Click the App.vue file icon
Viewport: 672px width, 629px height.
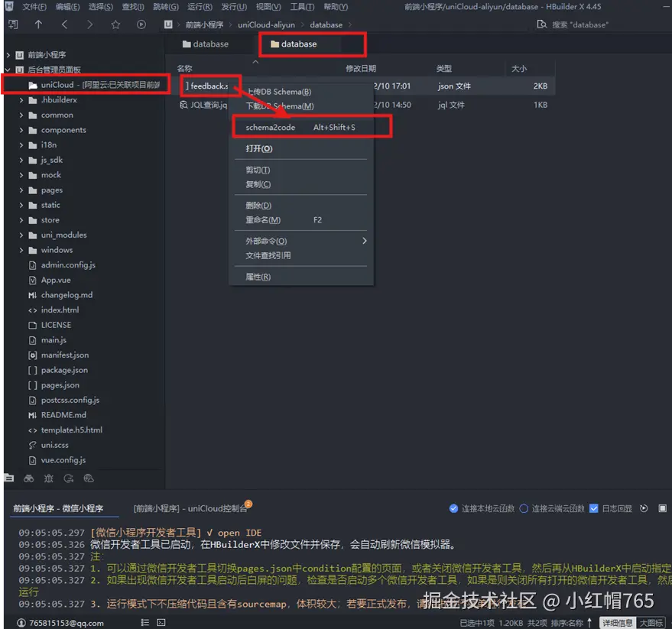pos(32,280)
